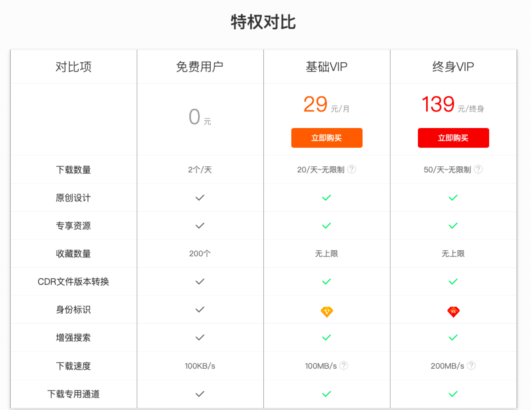
Task: Click the 29 元/月 price text
Action: pos(326,105)
